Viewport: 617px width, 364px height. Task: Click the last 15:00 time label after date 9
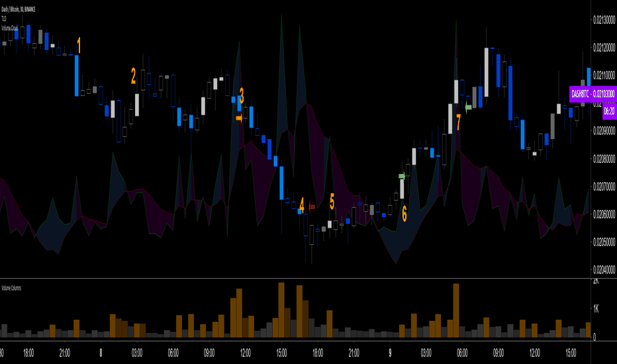click(571, 353)
